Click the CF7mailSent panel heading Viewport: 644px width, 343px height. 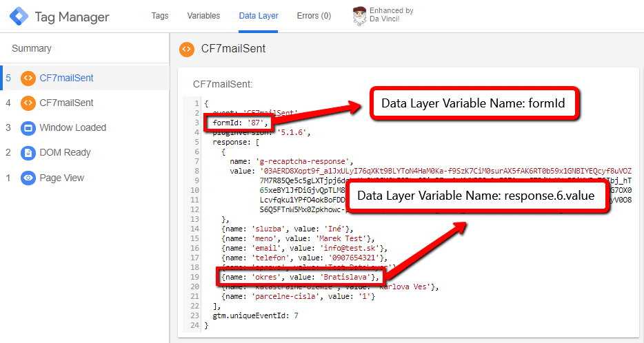pos(233,48)
